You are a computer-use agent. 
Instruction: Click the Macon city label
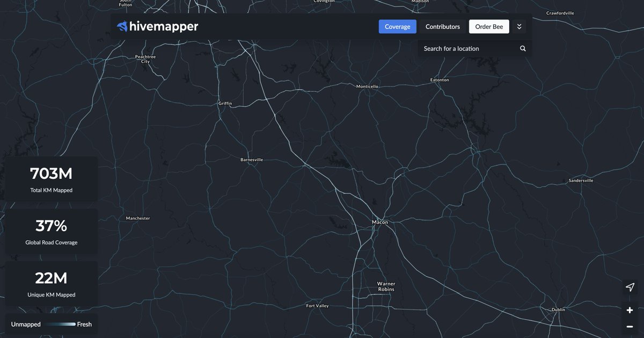(380, 222)
